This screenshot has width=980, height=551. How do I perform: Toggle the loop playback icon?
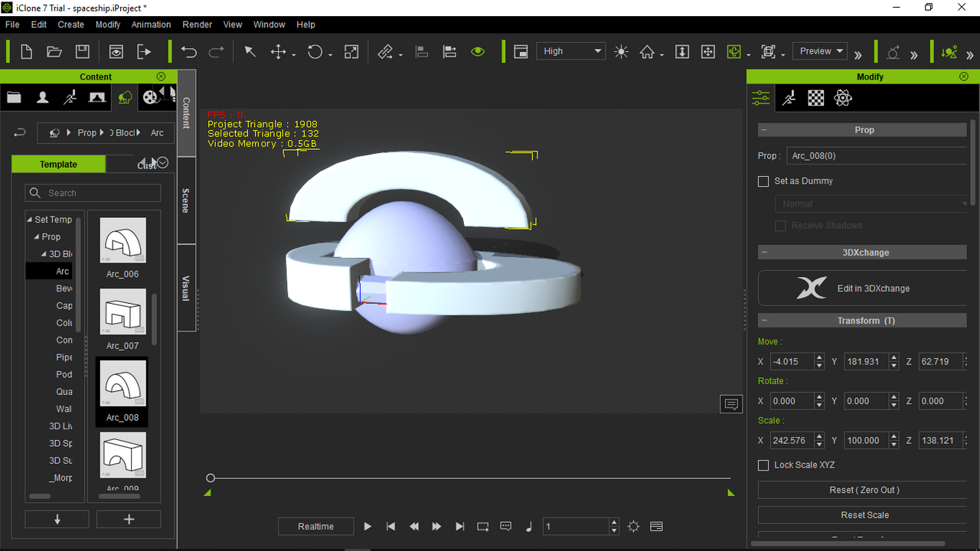482,527
